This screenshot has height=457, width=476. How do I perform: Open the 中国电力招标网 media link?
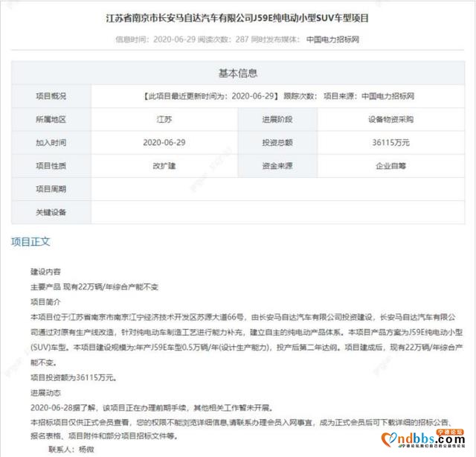[x=332, y=39]
